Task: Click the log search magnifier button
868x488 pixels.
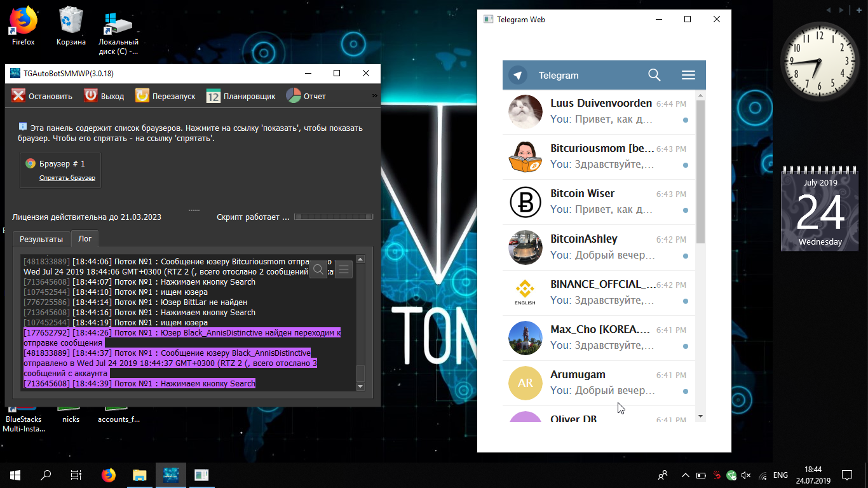Action: coord(318,269)
